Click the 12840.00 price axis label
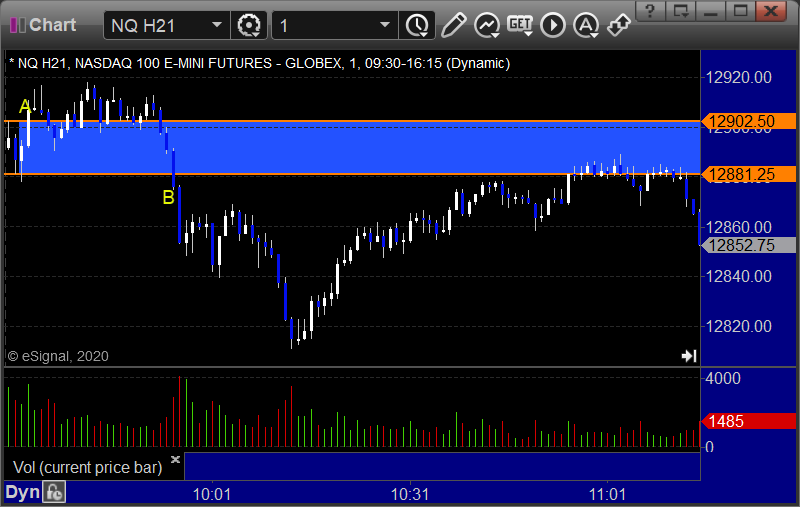800x507 pixels. click(x=738, y=276)
